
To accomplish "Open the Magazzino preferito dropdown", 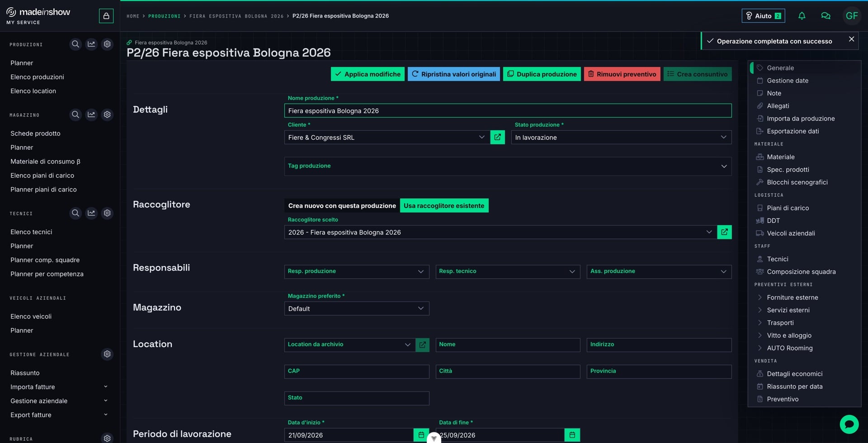I will click(357, 309).
